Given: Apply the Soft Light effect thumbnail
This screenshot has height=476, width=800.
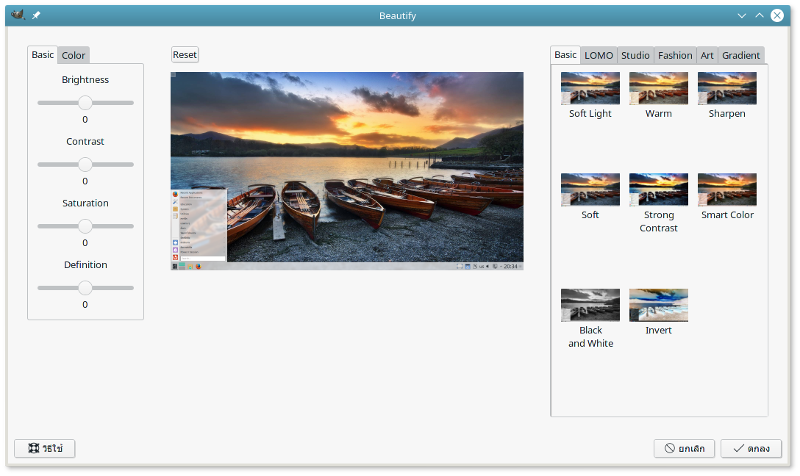Looking at the screenshot, I should pyautogui.click(x=590, y=89).
